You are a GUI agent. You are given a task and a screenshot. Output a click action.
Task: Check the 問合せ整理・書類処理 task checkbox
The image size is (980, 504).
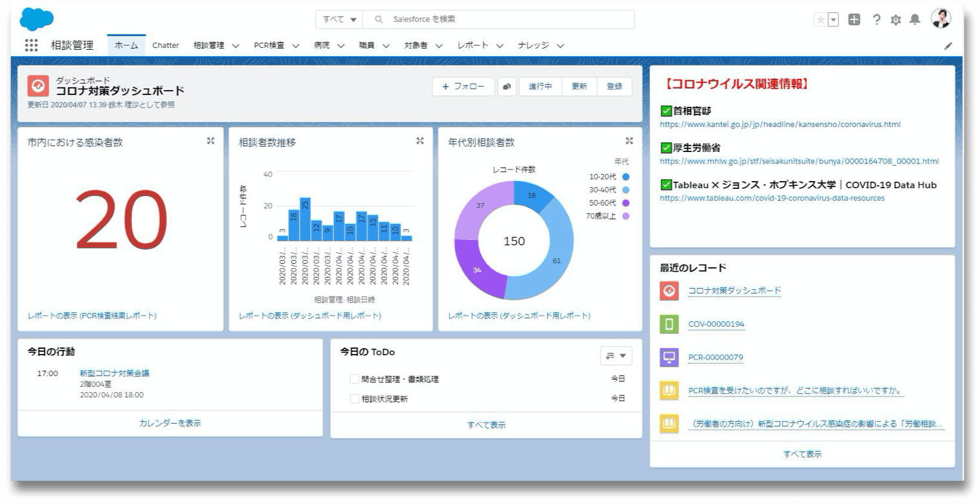click(354, 379)
